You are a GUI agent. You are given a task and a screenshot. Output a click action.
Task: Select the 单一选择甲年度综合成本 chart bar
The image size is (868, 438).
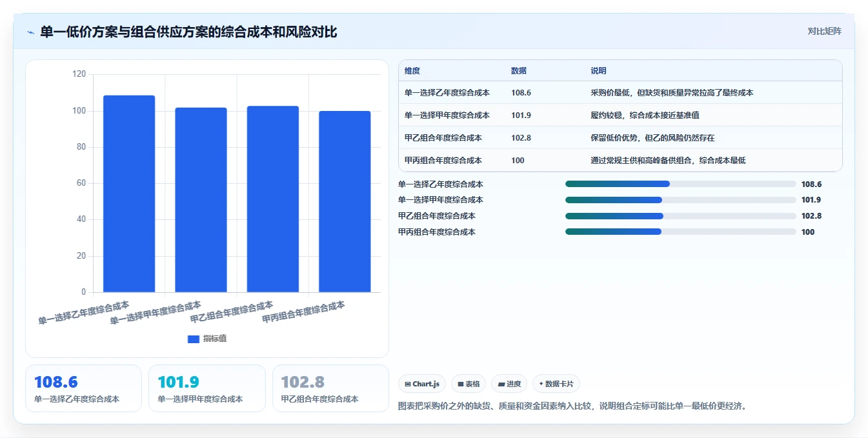pos(201,200)
